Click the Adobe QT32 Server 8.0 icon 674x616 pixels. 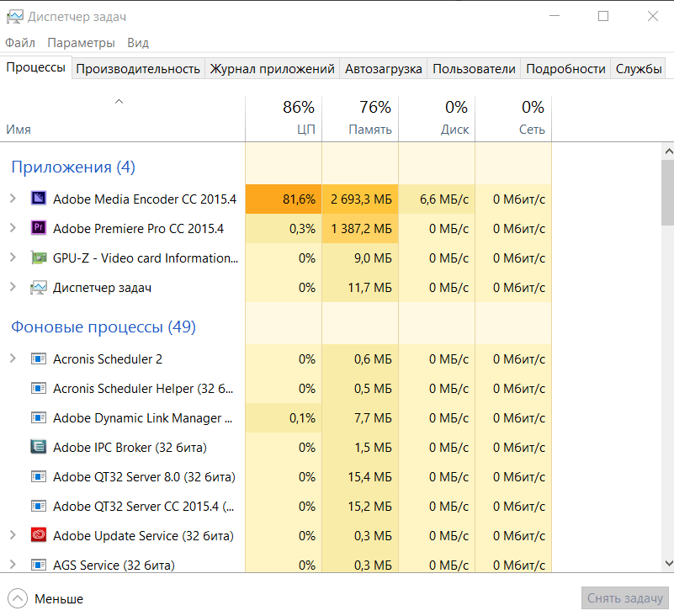tap(39, 476)
